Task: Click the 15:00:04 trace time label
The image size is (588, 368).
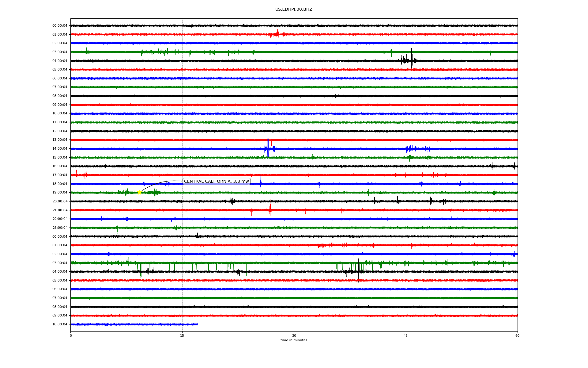Action: tap(60, 158)
